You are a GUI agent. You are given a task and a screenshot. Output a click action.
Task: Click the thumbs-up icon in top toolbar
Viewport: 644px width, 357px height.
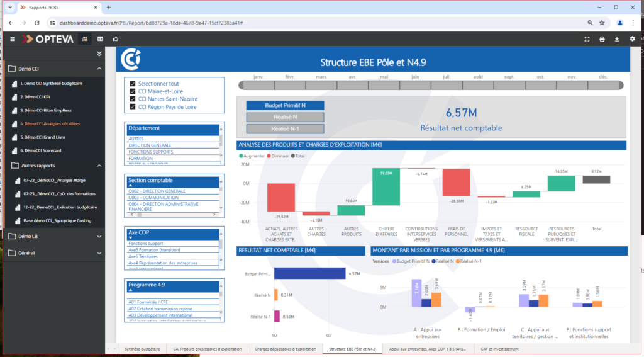[116, 39]
